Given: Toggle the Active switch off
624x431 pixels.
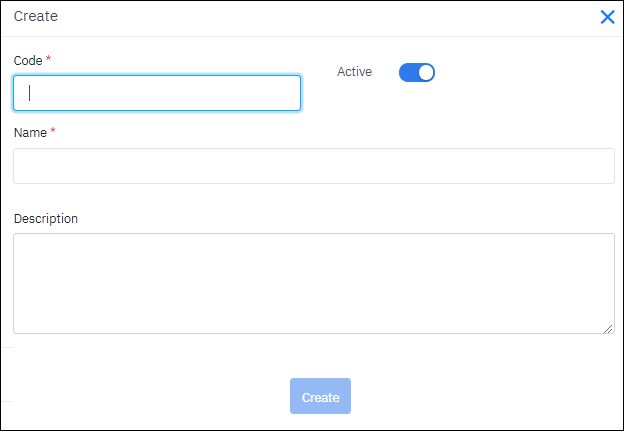Looking at the screenshot, I should pos(417,72).
